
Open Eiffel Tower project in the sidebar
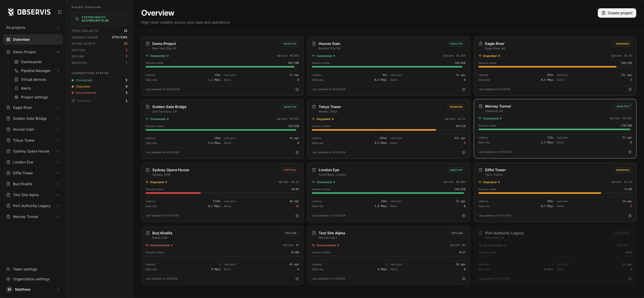tap(33, 173)
